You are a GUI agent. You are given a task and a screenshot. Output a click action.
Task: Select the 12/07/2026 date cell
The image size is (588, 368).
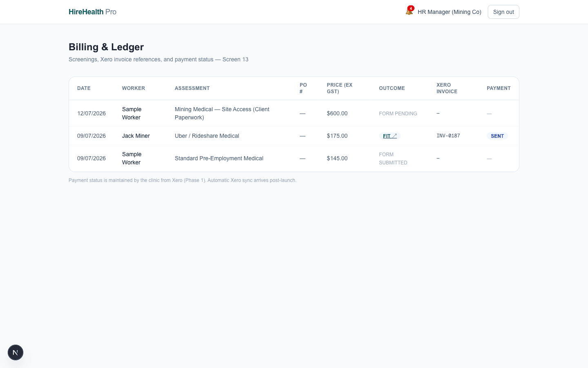[91, 113]
